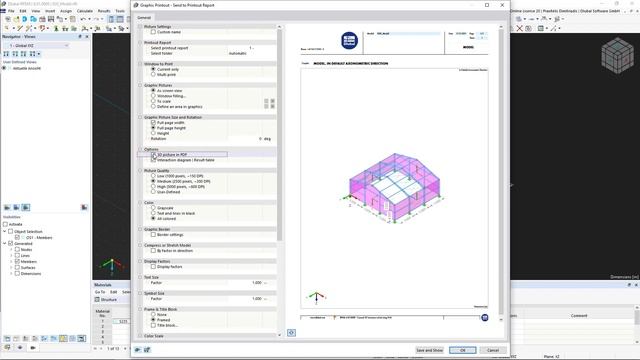Click the Cancel button in dialog
This screenshot has height=360, width=640.
tap(493, 350)
